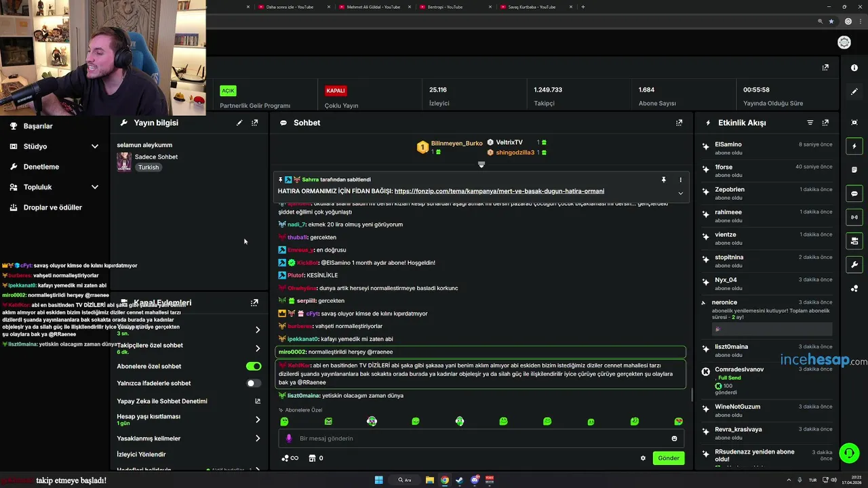Expand the pinned message chevron
The image size is (868, 488).
(x=680, y=193)
